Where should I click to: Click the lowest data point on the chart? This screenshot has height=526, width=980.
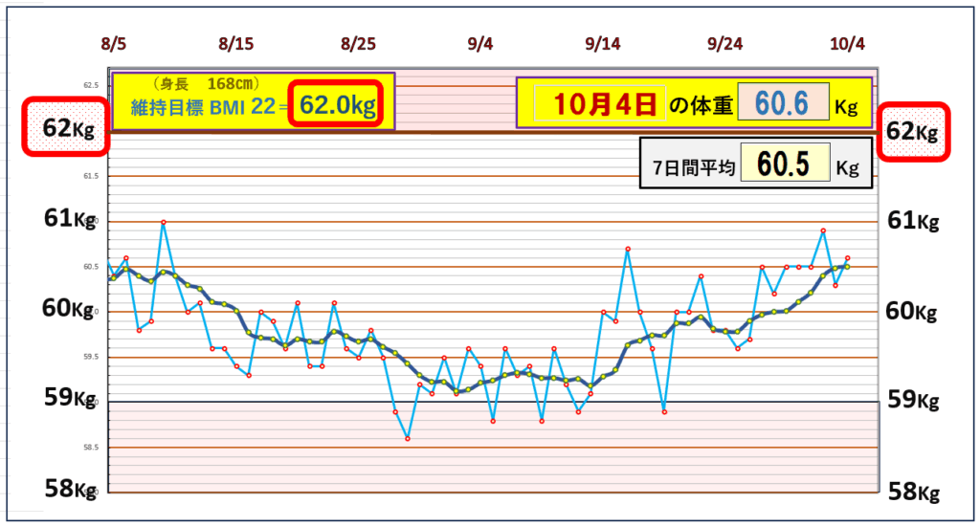[408, 438]
